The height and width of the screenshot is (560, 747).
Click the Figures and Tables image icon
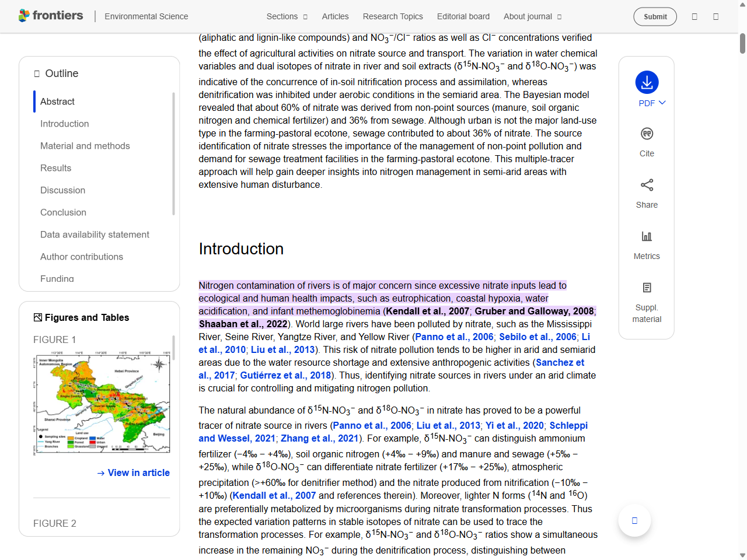point(38,317)
